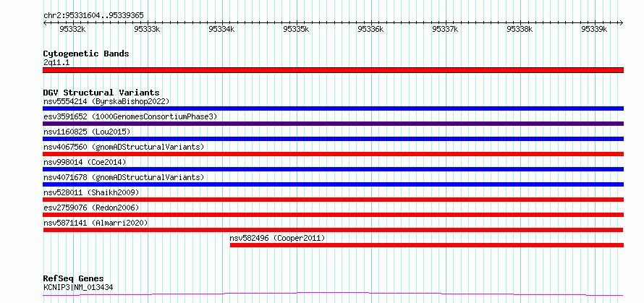Open the nsv5871141 (Almarri2020) label
This screenshot has height=303, width=644.
coord(96,223)
